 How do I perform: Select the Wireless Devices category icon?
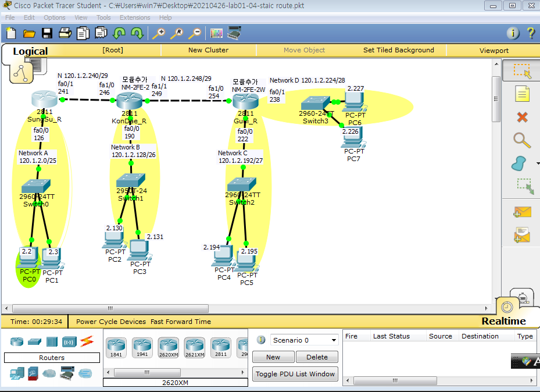click(69, 342)
